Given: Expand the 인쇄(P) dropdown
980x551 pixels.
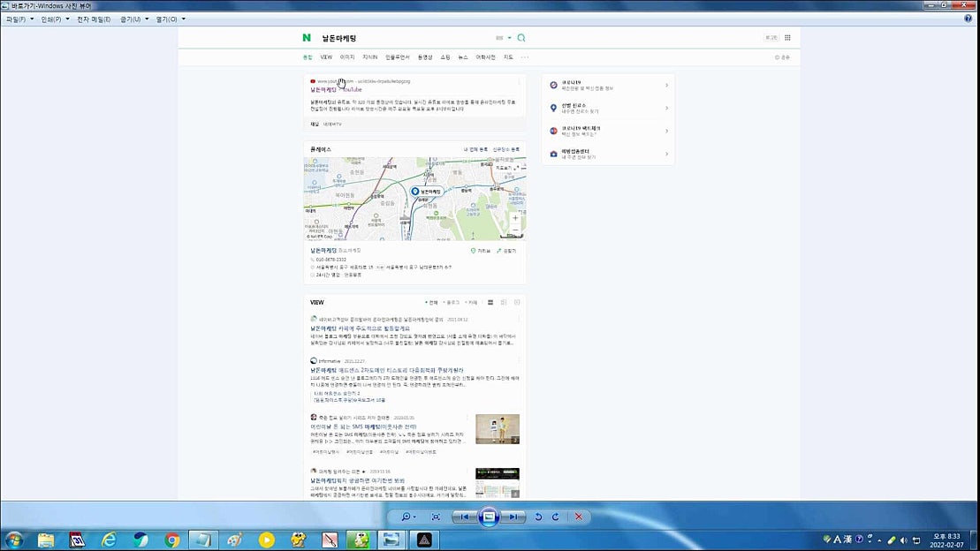Looking at the screenshot, I should pyautogui.click(x=53, y=19).
